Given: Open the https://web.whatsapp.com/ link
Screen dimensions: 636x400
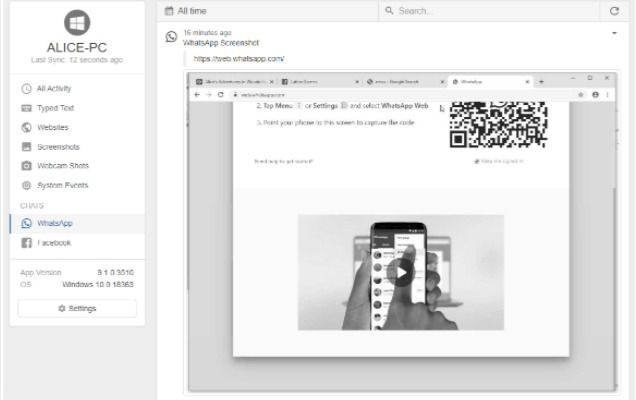Looking at the screenshot, I should (239, 59).
